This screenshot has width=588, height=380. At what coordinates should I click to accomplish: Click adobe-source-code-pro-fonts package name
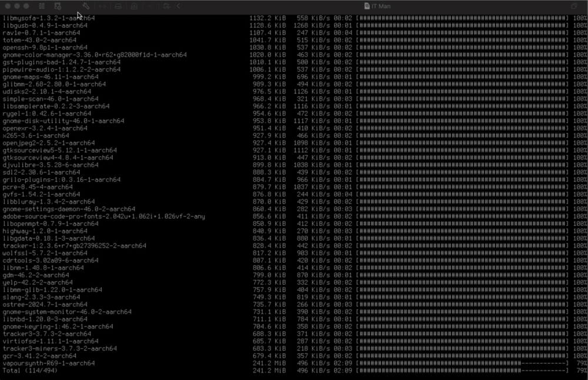104,216
